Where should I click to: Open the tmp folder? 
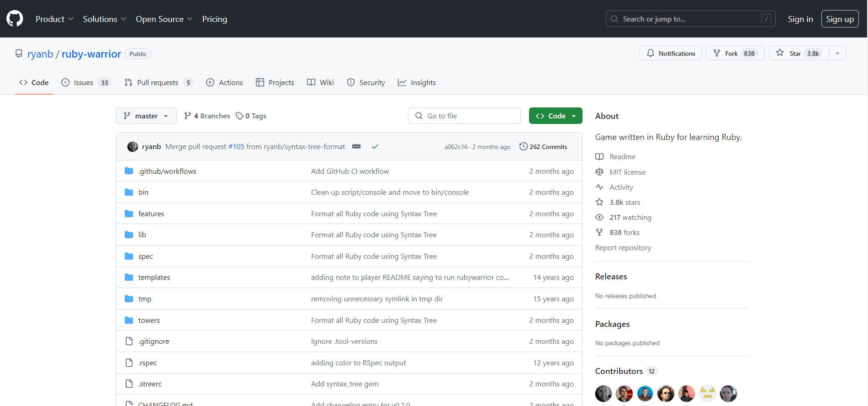[x=145, y=299]
